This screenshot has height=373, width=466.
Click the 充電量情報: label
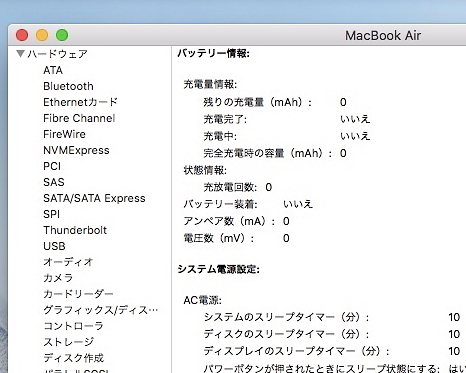(210, 84)
